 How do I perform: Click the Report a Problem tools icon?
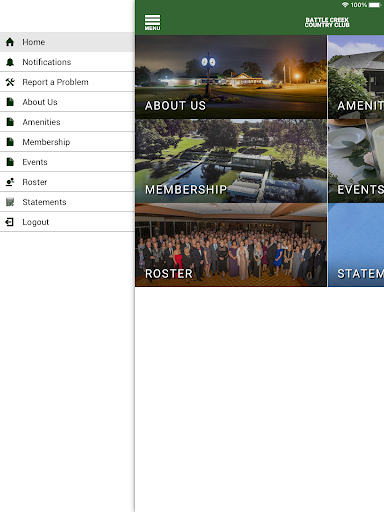tap(10, 82)
